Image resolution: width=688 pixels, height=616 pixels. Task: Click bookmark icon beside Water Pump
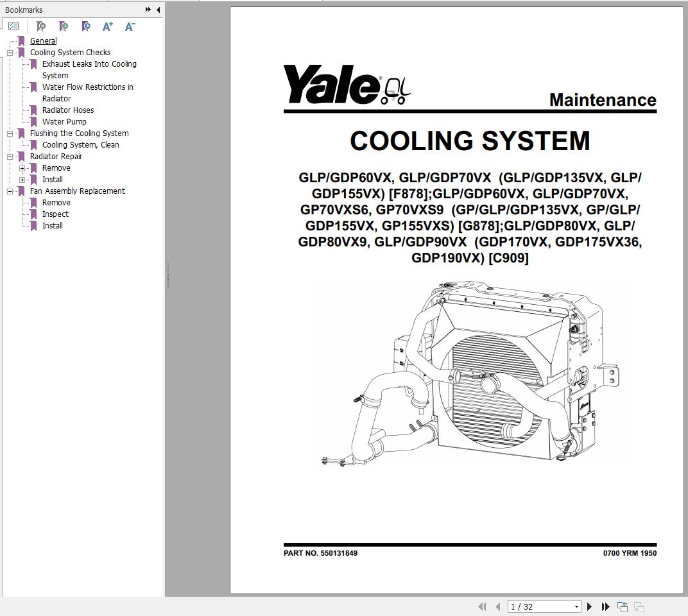33,121
